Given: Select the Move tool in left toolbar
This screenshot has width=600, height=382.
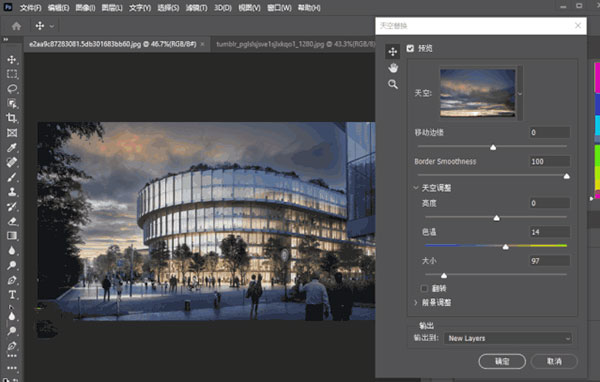Looking at the screenshot, I should 12,59.
